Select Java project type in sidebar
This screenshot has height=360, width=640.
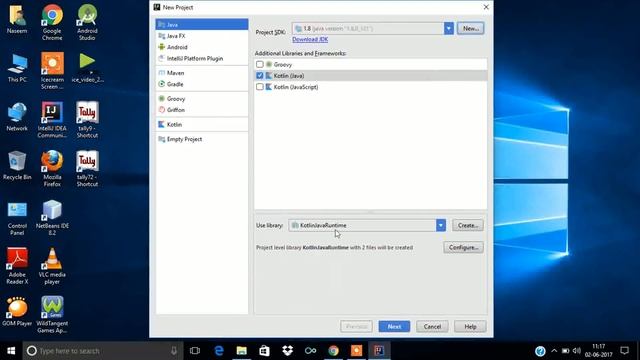tap(202, 24)
